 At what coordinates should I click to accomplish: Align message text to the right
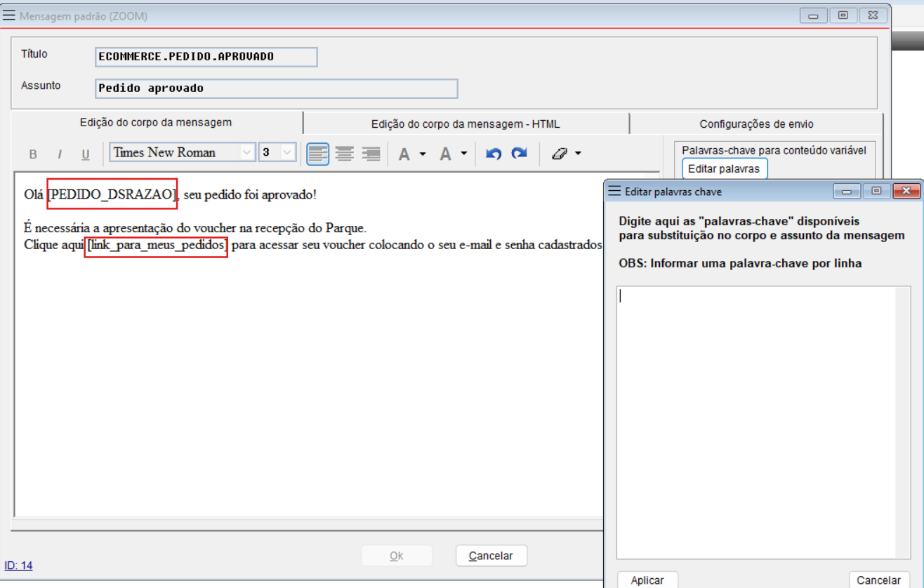point(371,154)
